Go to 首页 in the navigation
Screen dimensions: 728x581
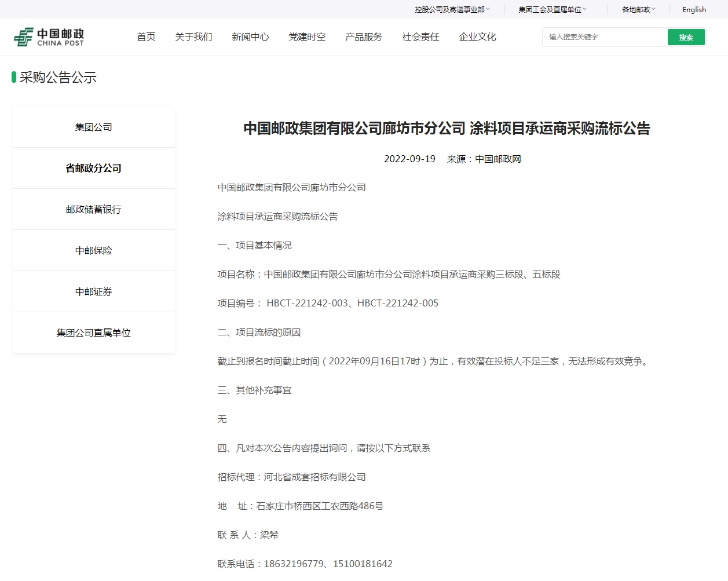[146, 37]
